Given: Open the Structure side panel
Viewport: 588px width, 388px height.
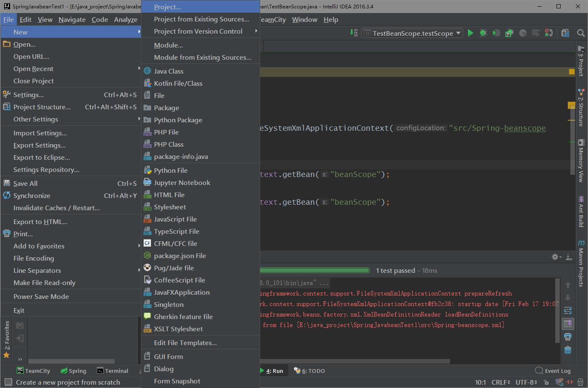Looking at the screenshot, I should (581, 108).
